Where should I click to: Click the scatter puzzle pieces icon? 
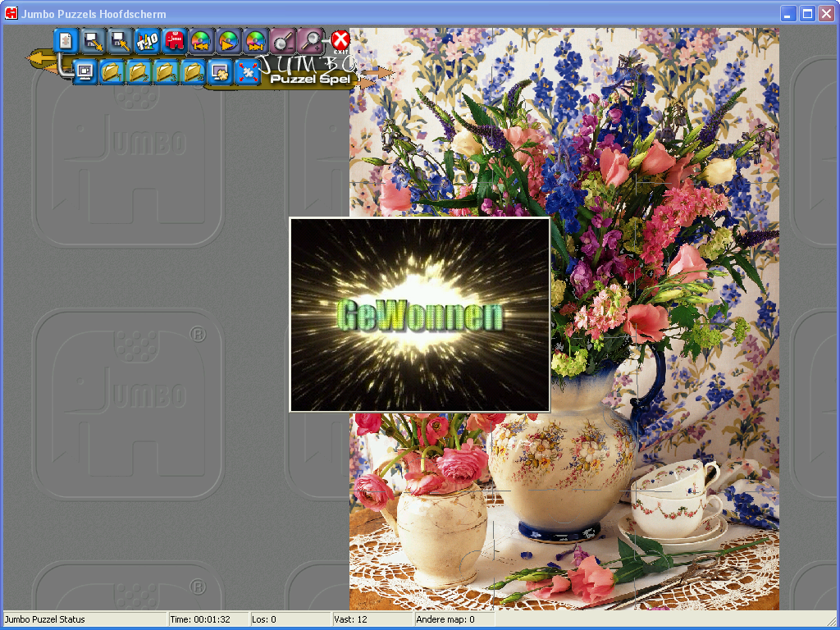(x=248, y=71)
